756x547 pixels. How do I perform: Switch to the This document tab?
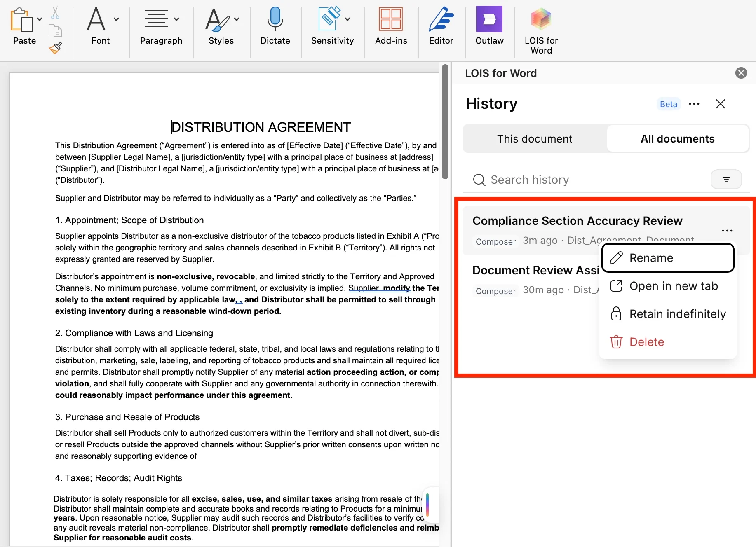535,139
